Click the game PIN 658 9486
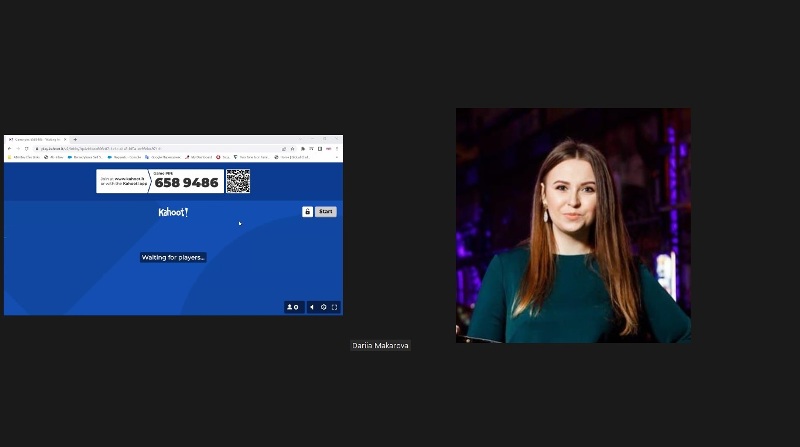The width and height of the screenshot is (800, 447). click(x=186, y=183)
